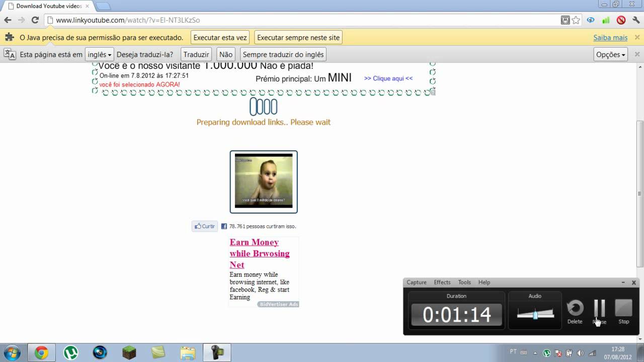644x362 pixels.
Task: Minimize the recorder panel
Action: coord(623,283)
